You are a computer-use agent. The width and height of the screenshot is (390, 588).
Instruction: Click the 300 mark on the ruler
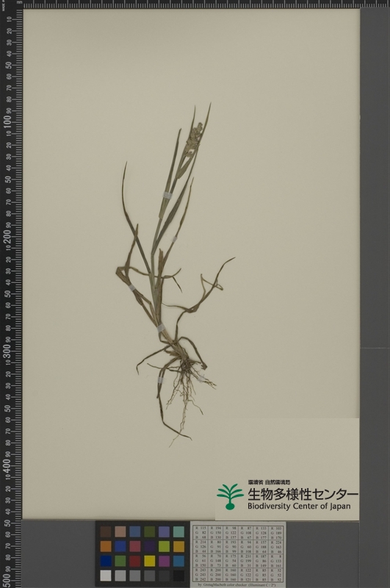[7, 351]
